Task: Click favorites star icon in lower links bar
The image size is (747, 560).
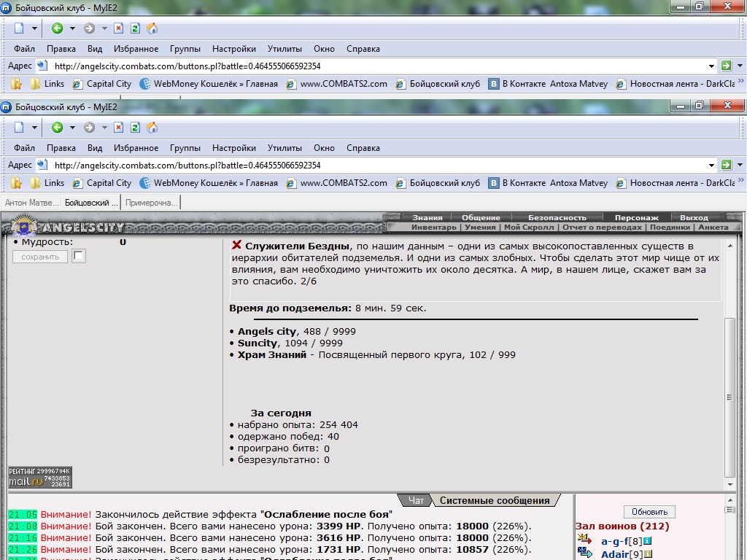Action: [x=16, y=183]
